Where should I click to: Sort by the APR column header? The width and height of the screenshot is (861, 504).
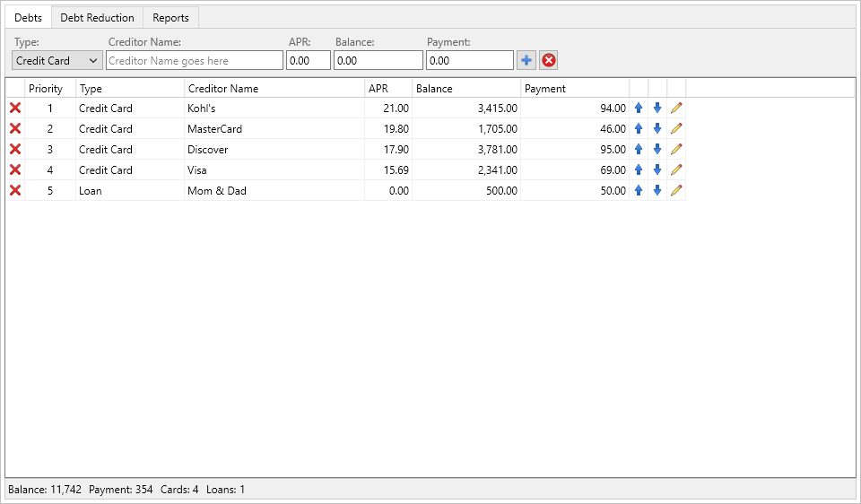[x=388, y=89]
